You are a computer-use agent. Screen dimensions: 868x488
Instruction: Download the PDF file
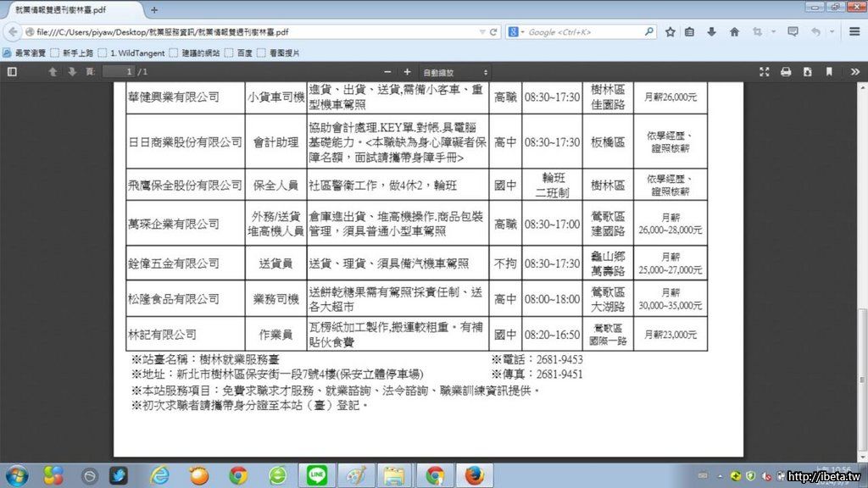click(x=807, y=72)
